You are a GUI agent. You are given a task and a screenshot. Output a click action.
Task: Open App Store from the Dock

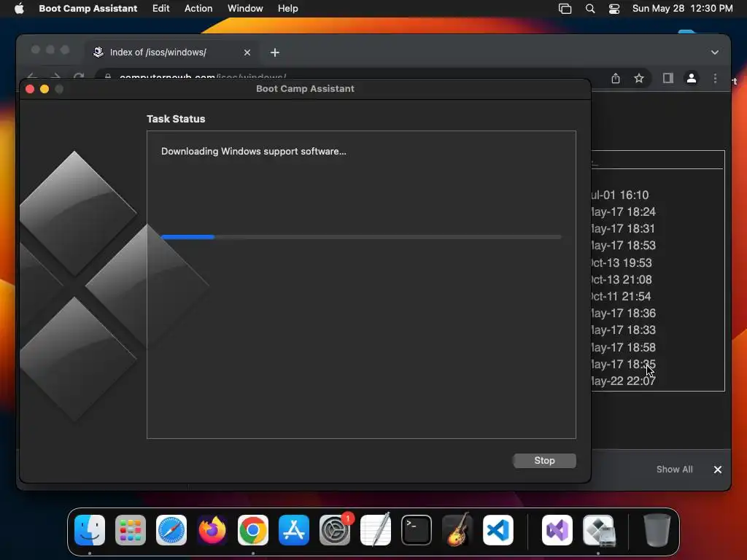pyautogui.click(x=294, y=530)
